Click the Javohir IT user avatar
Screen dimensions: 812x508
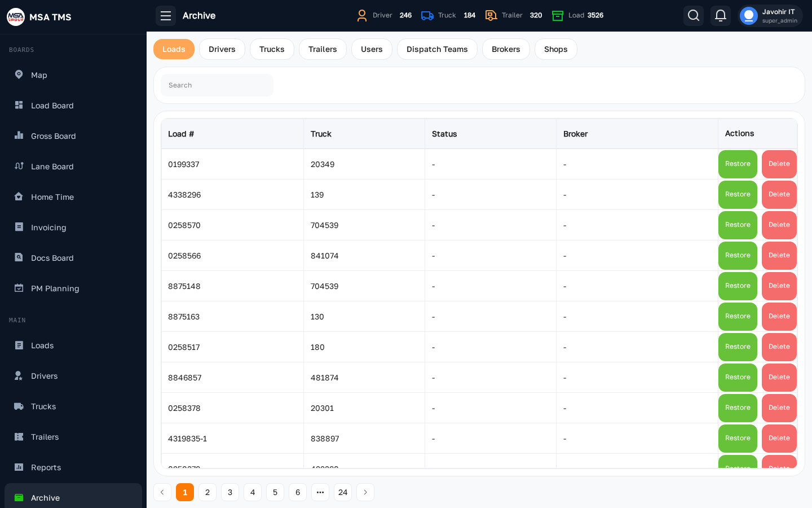[x=749, y=16]
